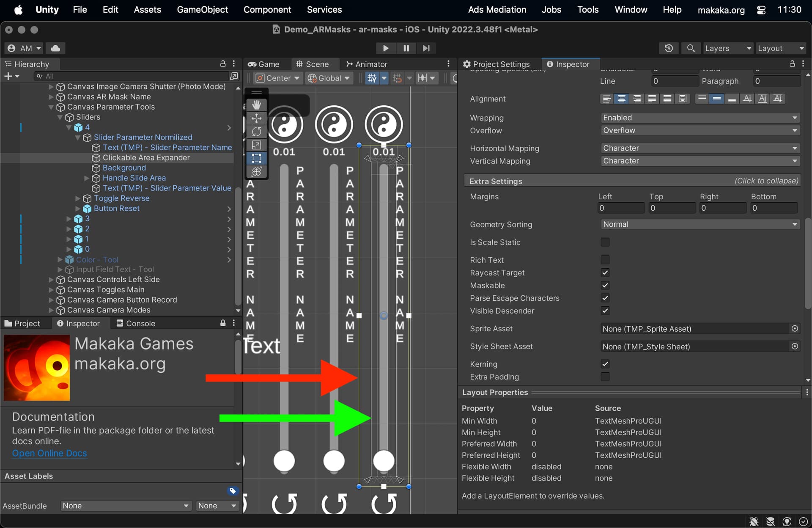Image resolution: width=812 pixels, height=528 pixels.
Task: Open the Layers dropdown
Action: click(728, 48)
